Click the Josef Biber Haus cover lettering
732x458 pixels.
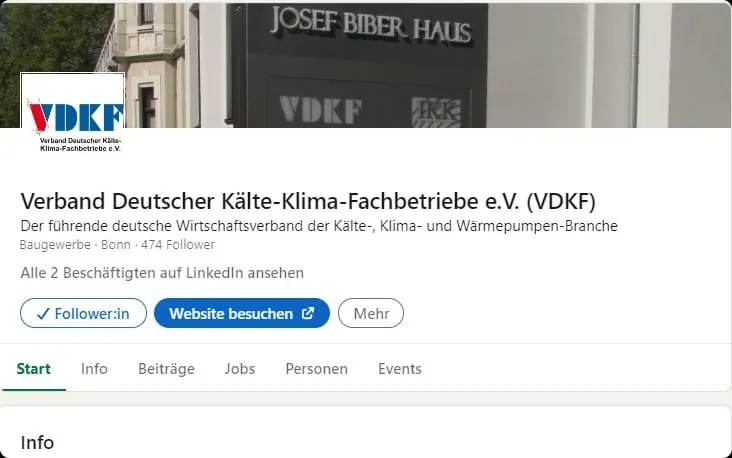click(x=371, y=25)
